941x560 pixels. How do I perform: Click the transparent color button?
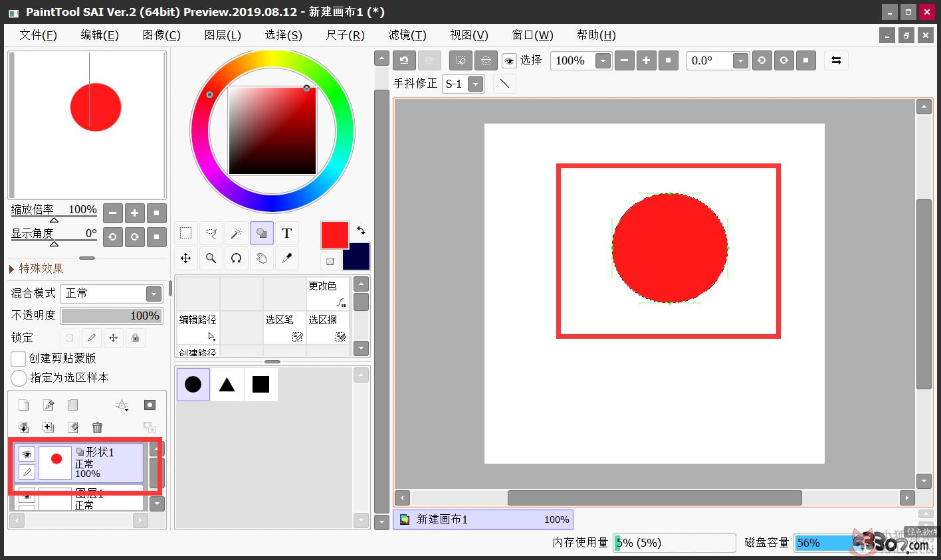pos(330,261)
